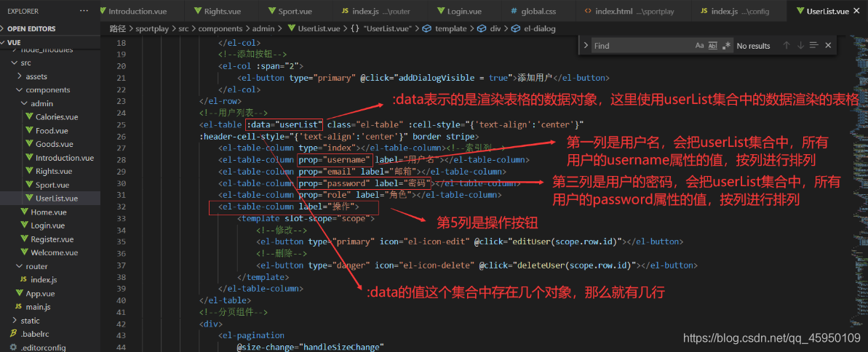Collapse the components folder
The height and width of the screenshot is (352, 868).
tap(49, 89)
